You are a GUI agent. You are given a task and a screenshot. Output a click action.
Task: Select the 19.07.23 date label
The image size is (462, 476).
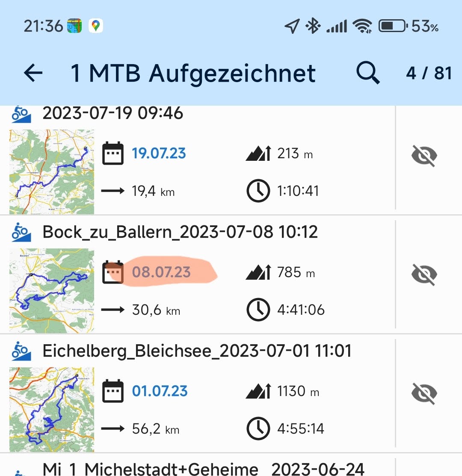tap(159, 153)
